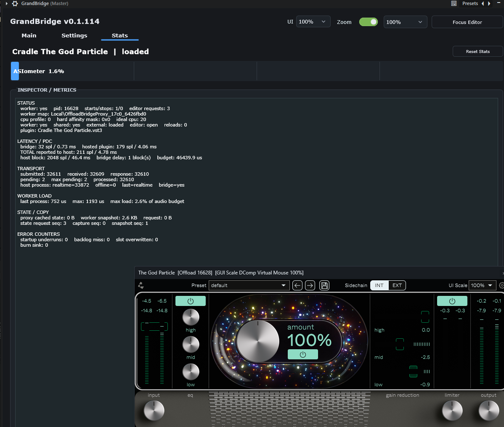The height and width of the screenshot is (427, 504).
Task: Click the input gain knob
Action: click(x=154, y=411)
